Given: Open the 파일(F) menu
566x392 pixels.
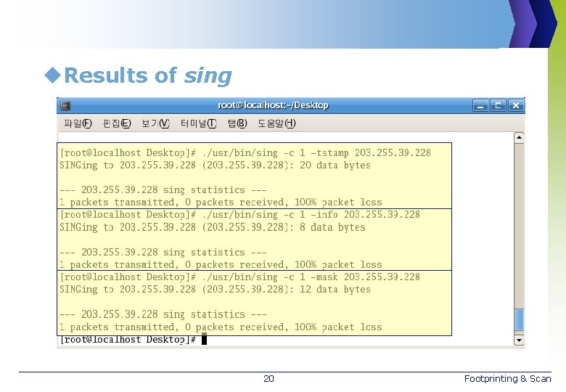Looking at the screenshot, I should [x=78, y=123].
